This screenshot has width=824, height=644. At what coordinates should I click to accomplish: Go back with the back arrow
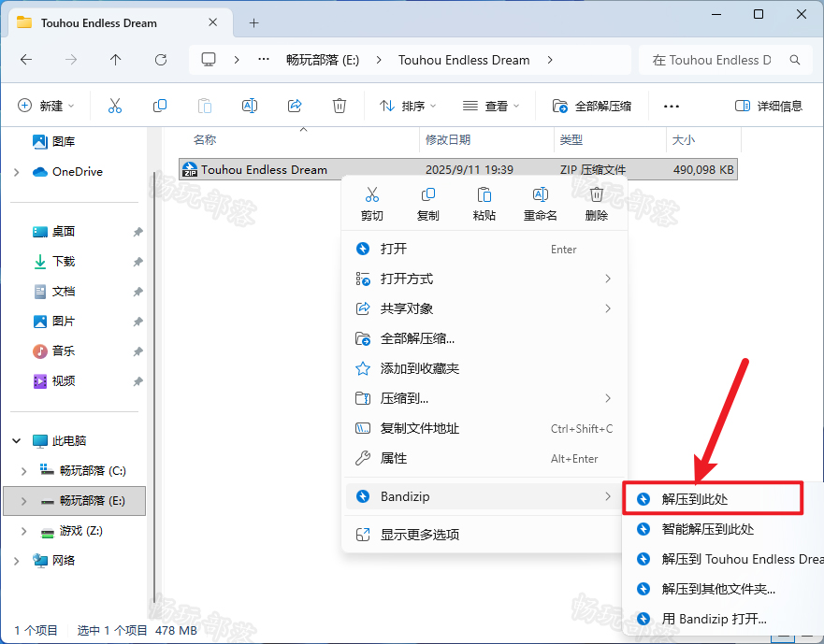point(26,60)
